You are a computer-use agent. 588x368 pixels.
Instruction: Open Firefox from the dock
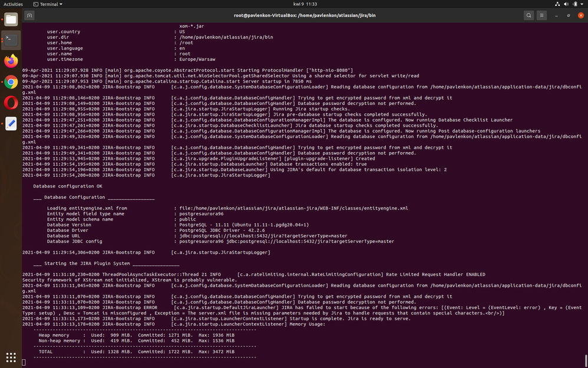11,61
